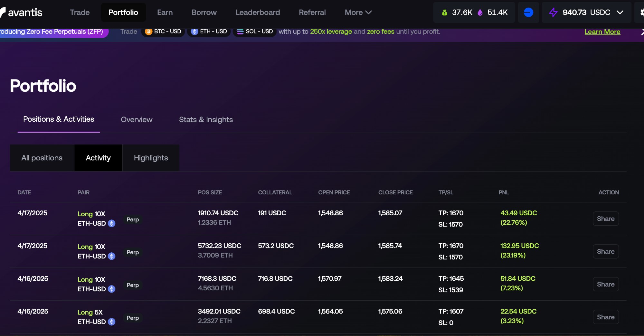Click the DATE column header
This screenshot has width=644, height=336.
click(x=24, y=192)
